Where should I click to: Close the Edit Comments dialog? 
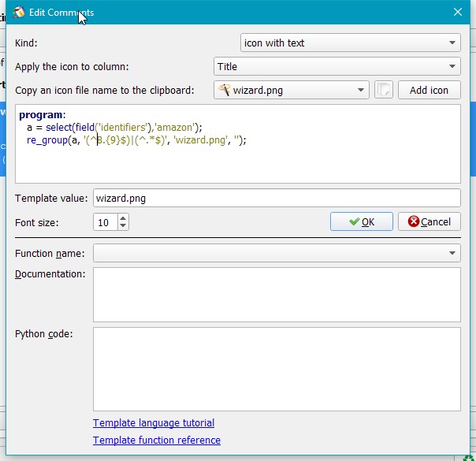[458, 12]
